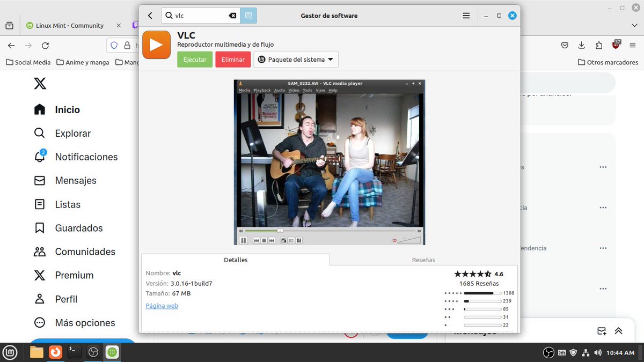644x362 pixels.
Task: Open Firefox Pocket save icon
Action: 565,46
